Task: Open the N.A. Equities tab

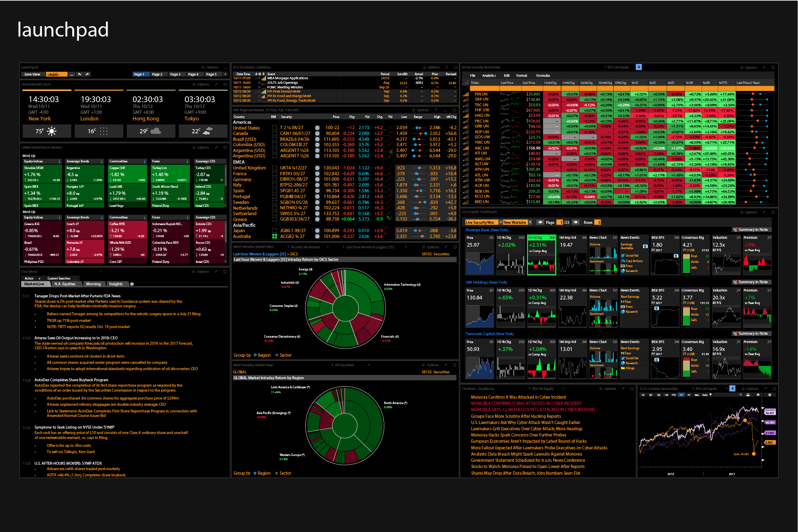Action: click(64, 284)
